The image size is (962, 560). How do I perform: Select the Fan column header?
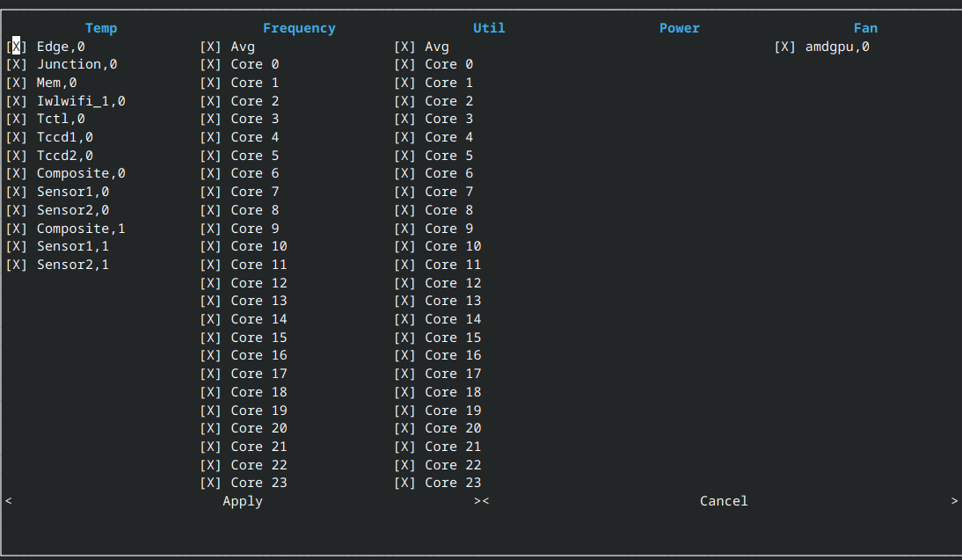[865, 28]
